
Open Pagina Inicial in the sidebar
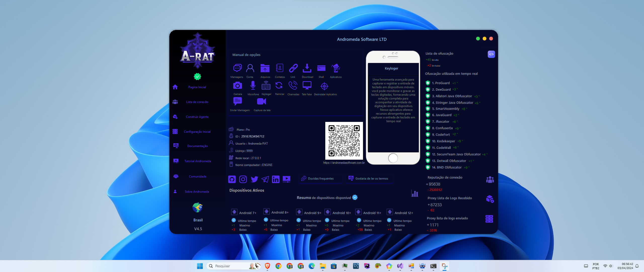tap(197, 87)
